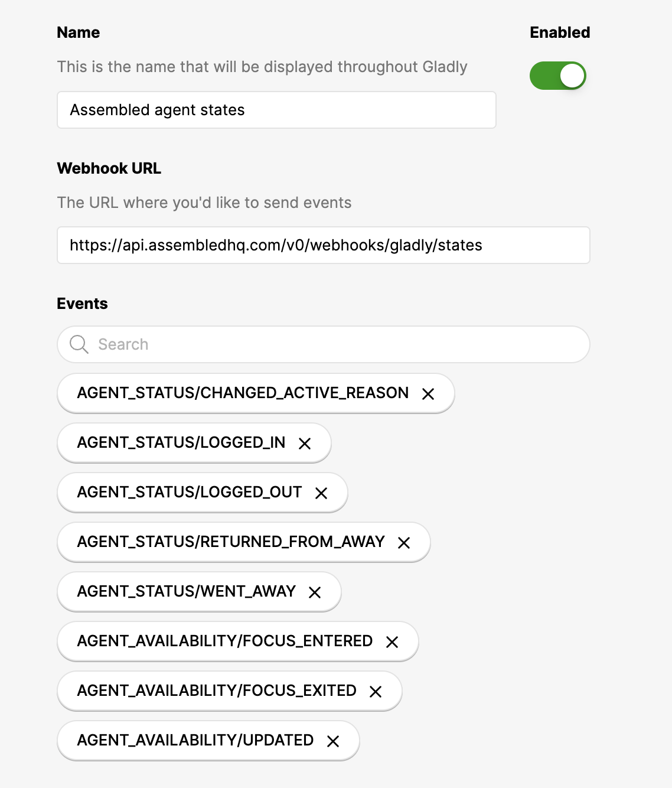Click into the Name text field
Viewport: 672px width, 788px height.
276,110
